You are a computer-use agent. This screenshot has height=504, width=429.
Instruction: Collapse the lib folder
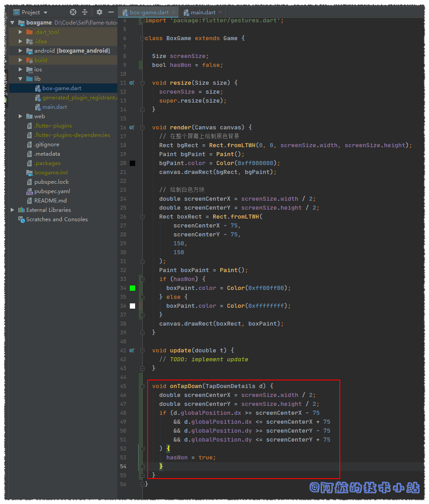point(21,79)
